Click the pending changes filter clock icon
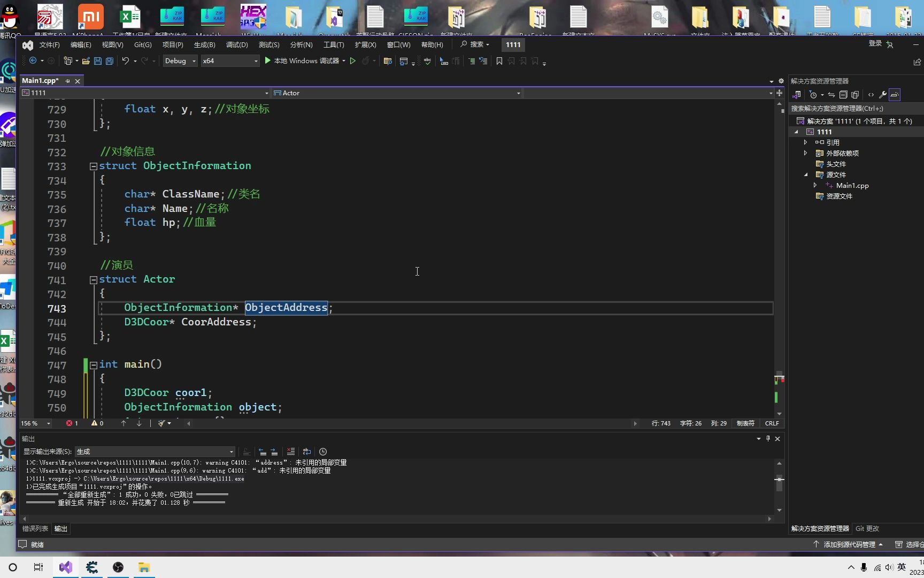This screenshot has height=578, width=924. 813,95
